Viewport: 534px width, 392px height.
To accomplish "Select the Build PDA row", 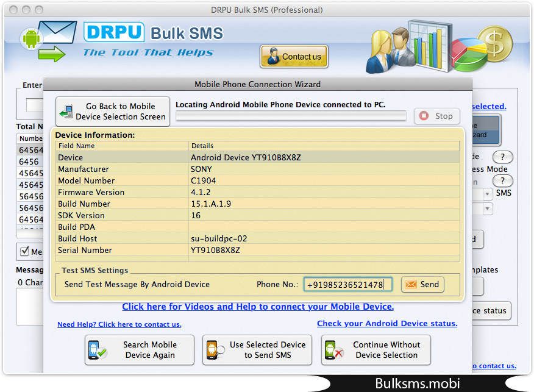I will pyautogui.click(x=258, y=227).
